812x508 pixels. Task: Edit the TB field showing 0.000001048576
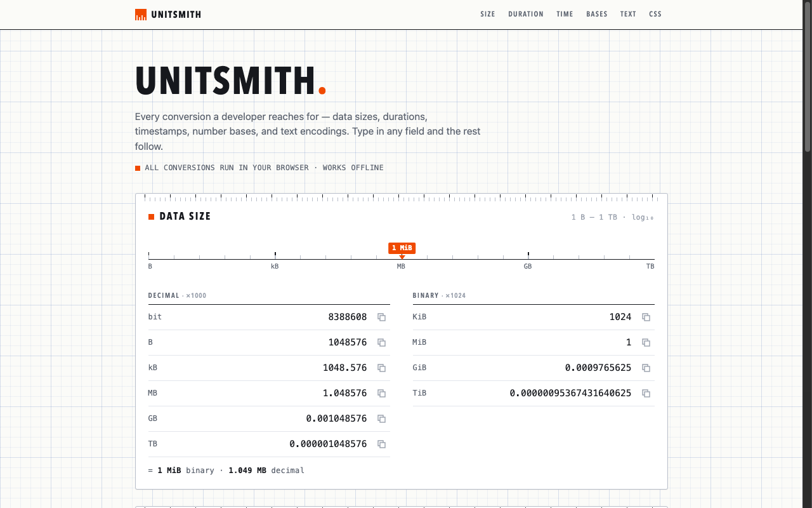pos(269,444)
